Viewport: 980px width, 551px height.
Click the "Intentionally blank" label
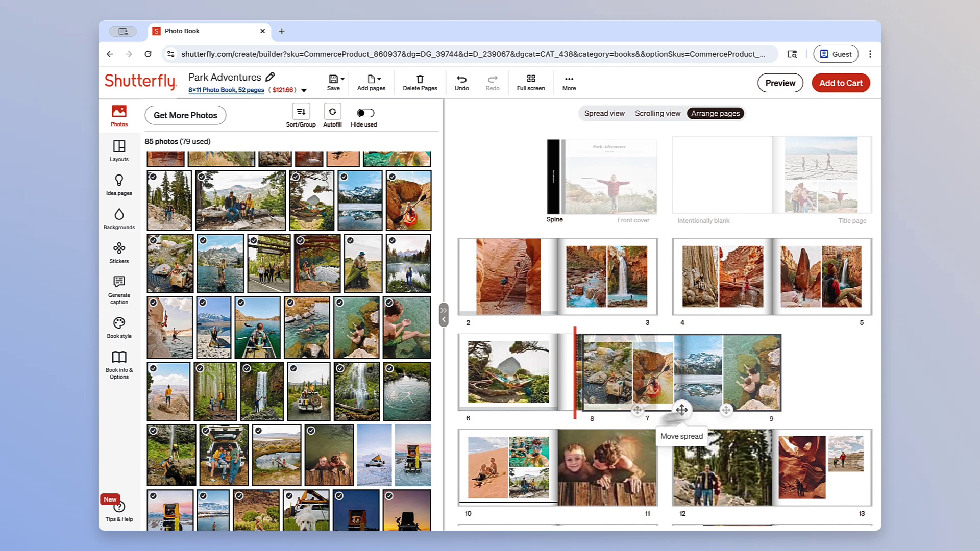703,221
